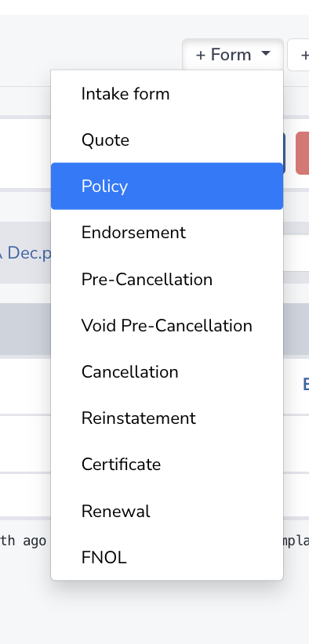The width and height of the screenshot is (309, 644).
Task: Click the blue button edge behind the menu
Action: point(284,154)
